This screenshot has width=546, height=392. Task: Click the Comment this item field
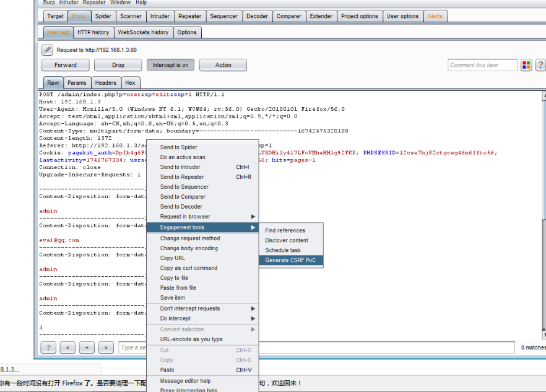point(482,65)
